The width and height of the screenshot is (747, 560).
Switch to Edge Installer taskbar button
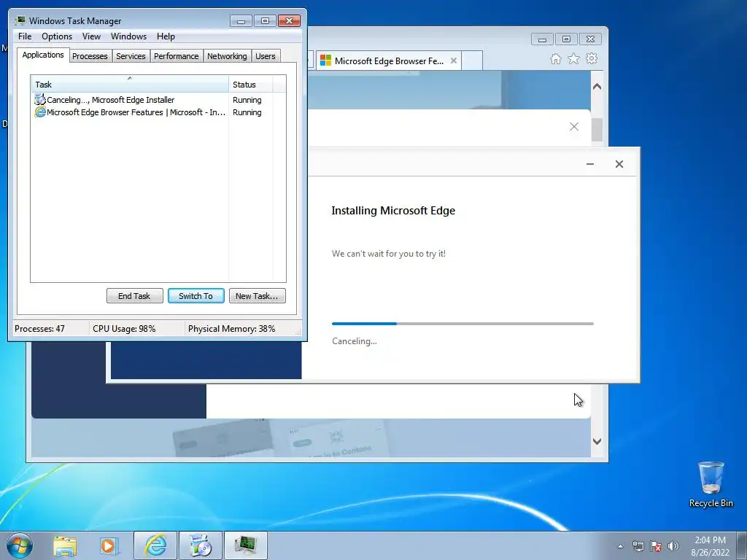201,545
